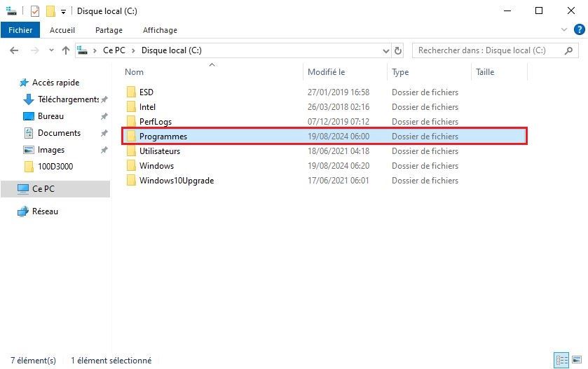588x369 pixels.
Task: Open the recent locations dropdown arrow
Action: coord(51,50)
